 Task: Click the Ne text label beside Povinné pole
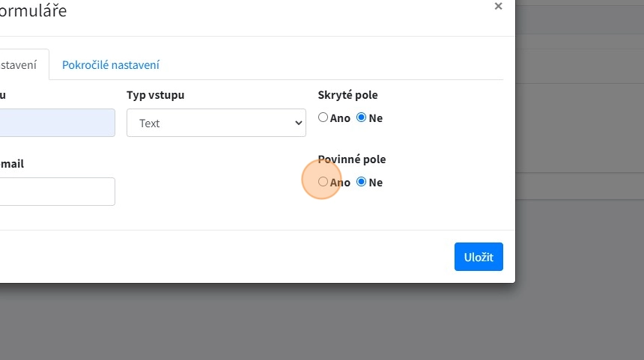(375, 183)
